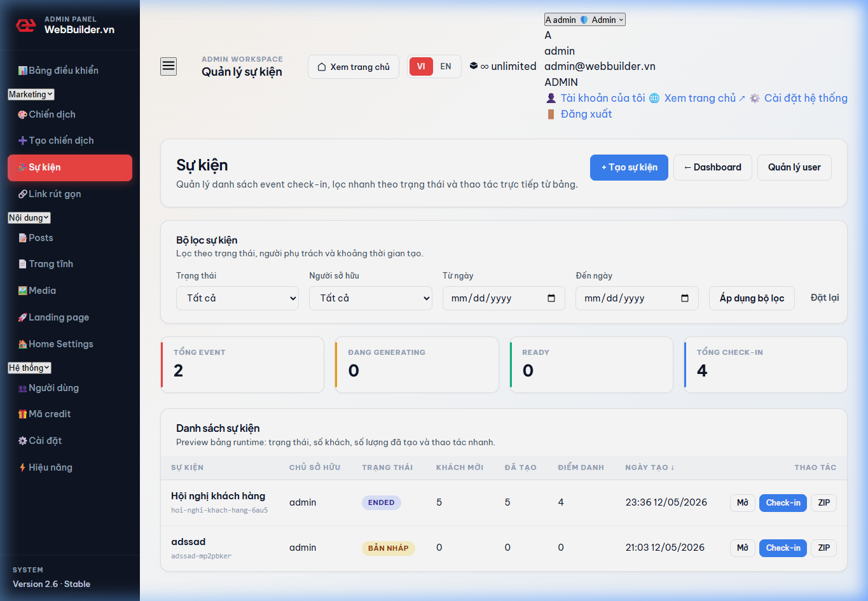Click Check-in for Hội nghị khách hàng
The height and width of the screenshot is (601, 868).
(783, 502)
